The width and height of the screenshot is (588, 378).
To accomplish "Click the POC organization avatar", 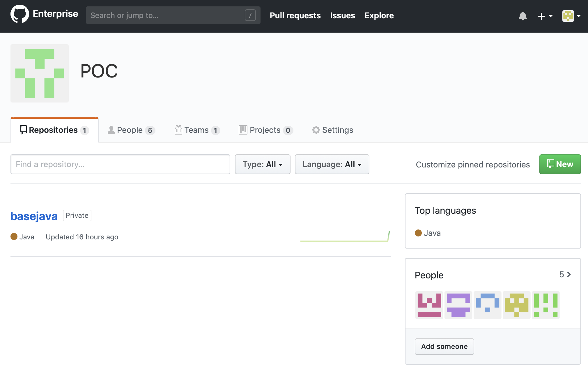I will point(40,73).
